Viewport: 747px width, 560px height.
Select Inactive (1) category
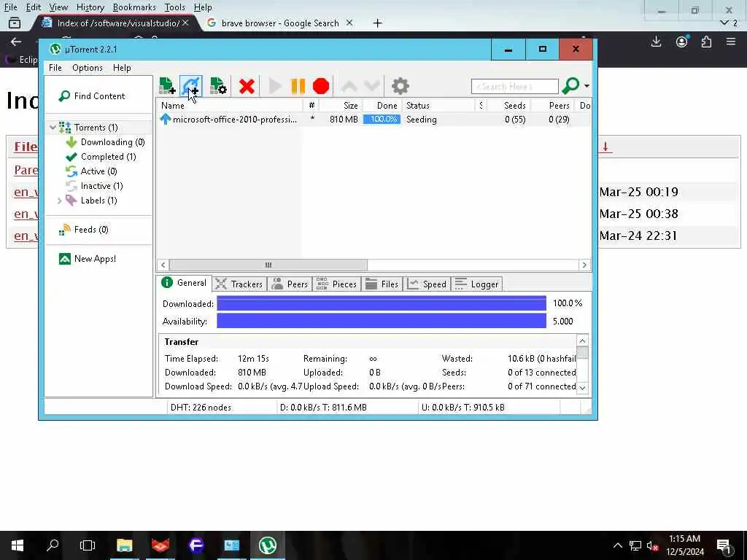pyautogui.click(x=94, y=186)
